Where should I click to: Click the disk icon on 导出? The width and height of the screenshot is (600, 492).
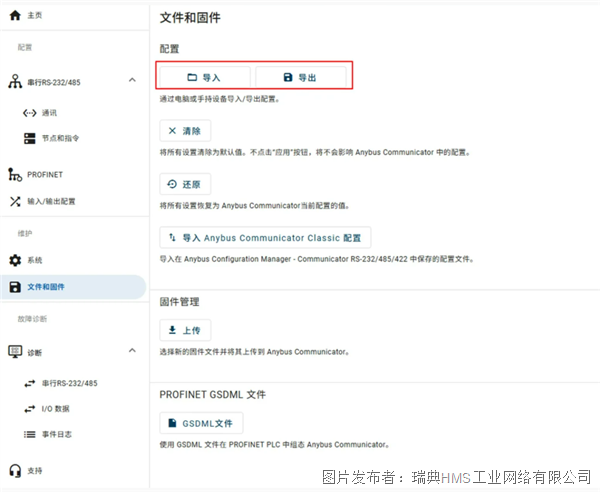pos(288,77)
